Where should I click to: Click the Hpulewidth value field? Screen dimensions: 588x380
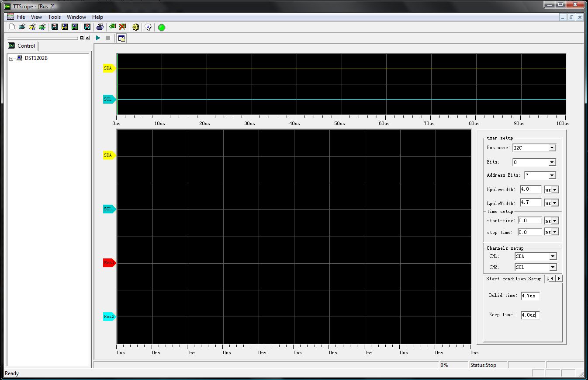(531, 189)
